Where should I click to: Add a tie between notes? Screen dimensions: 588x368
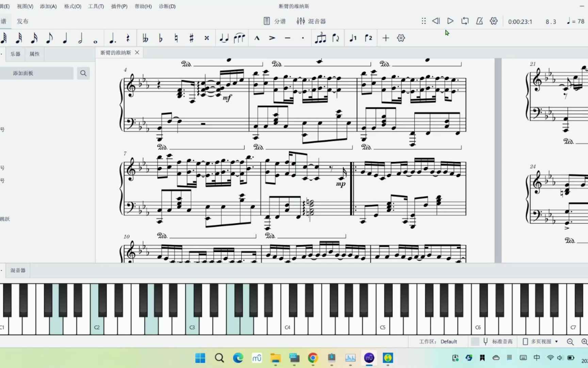point(224,38)
